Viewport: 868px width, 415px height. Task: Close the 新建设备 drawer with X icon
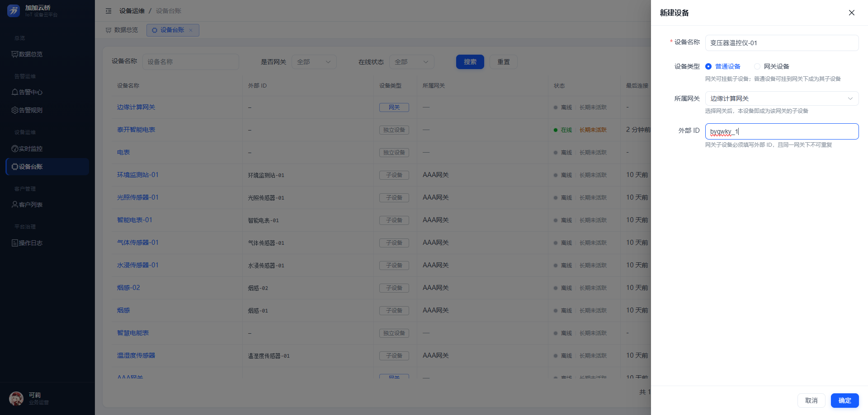[851, 13]
